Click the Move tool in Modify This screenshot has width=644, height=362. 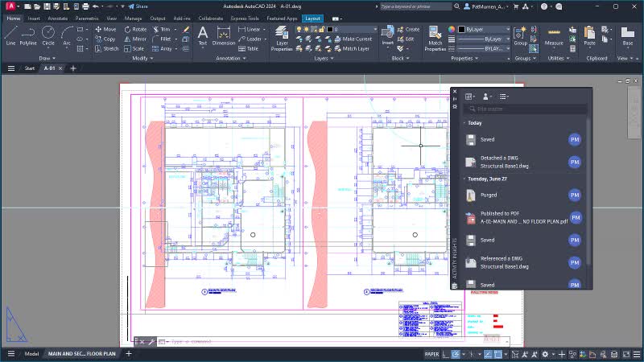tap(105, 29)
